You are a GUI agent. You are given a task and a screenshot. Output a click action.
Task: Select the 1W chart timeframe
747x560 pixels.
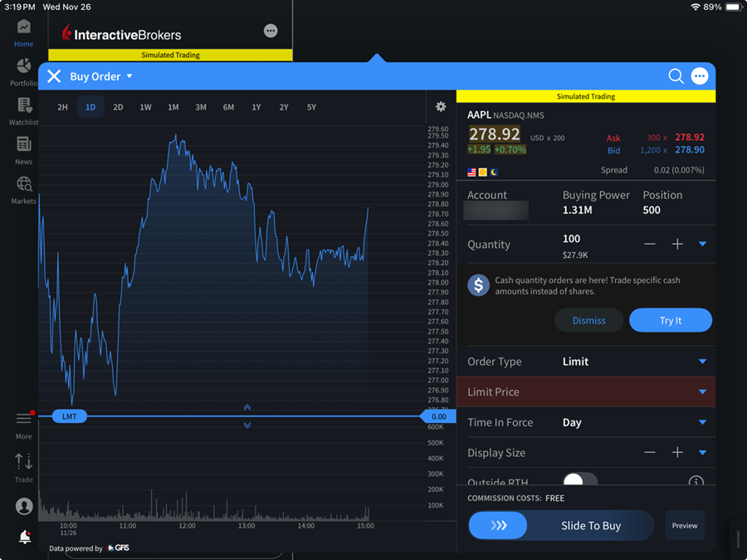[145, 107]
